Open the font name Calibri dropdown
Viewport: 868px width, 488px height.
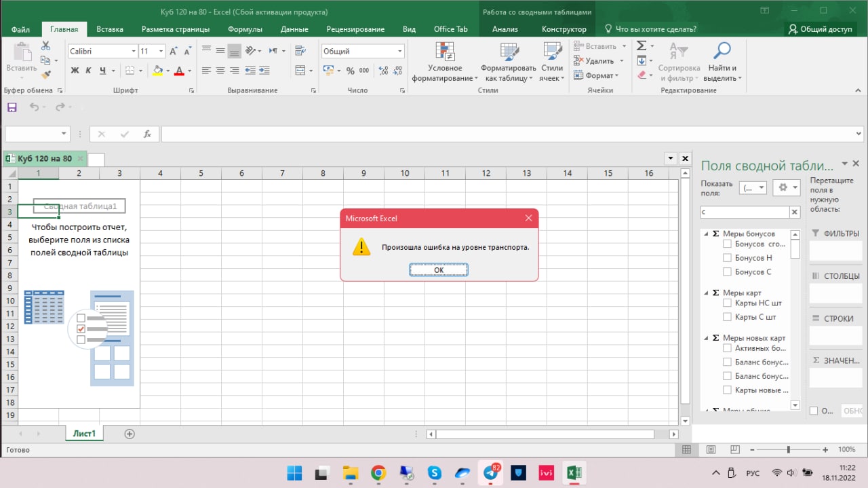pos(134,52)
